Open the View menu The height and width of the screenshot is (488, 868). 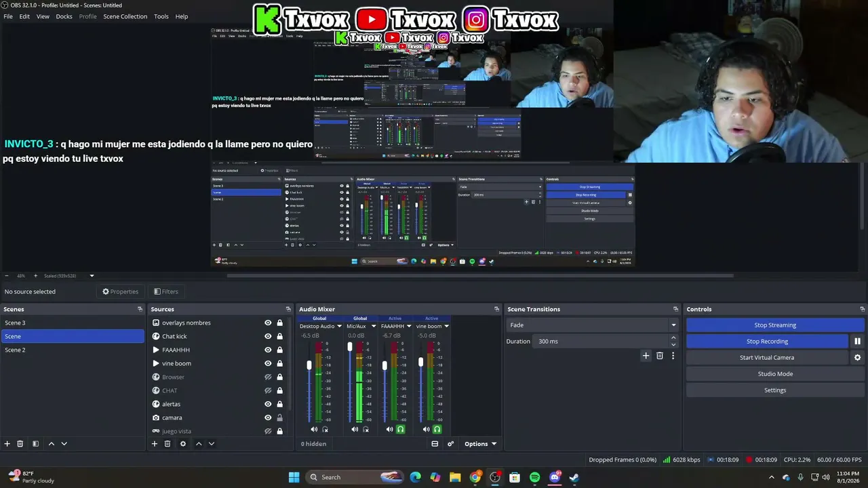[43, 16]
